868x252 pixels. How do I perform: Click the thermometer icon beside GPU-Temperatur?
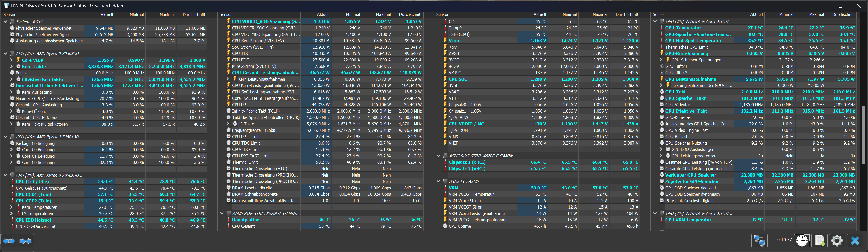pyautogui.click(x=662, y=28)
